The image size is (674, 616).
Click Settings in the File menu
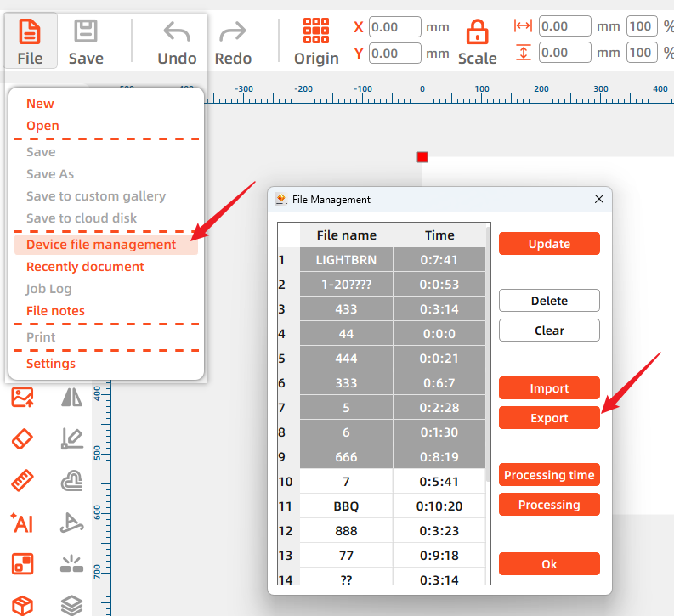[51, 364]
